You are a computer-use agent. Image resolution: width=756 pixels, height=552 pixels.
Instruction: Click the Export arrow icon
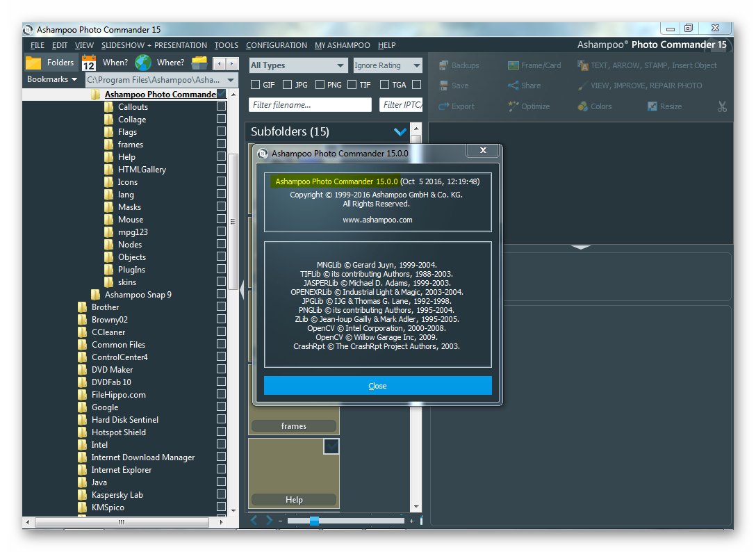click(x=443, y=106)
